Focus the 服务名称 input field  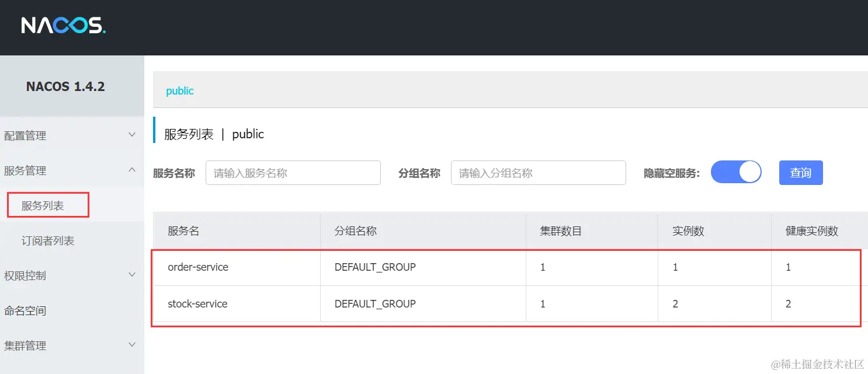coord(293,173)
